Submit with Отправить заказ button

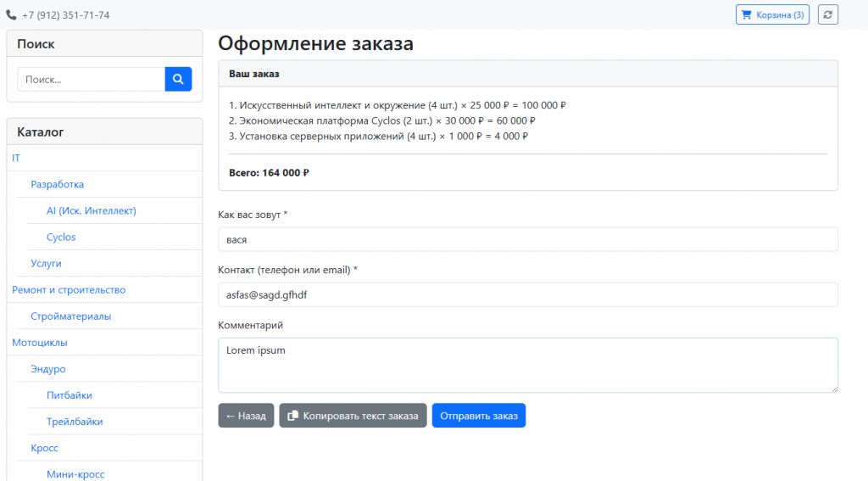pyautogui.click(x=478, y=416)
